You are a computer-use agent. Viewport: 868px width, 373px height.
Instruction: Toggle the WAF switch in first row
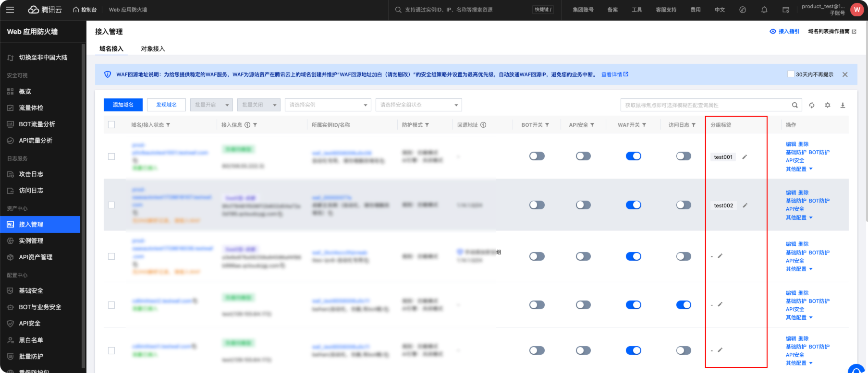(633, 156)
